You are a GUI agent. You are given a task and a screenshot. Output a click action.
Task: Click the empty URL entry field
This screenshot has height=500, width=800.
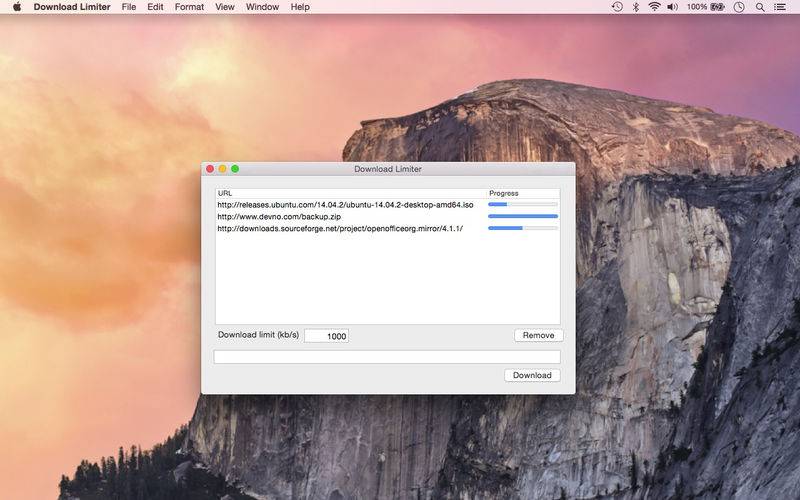tap(387, 357)
